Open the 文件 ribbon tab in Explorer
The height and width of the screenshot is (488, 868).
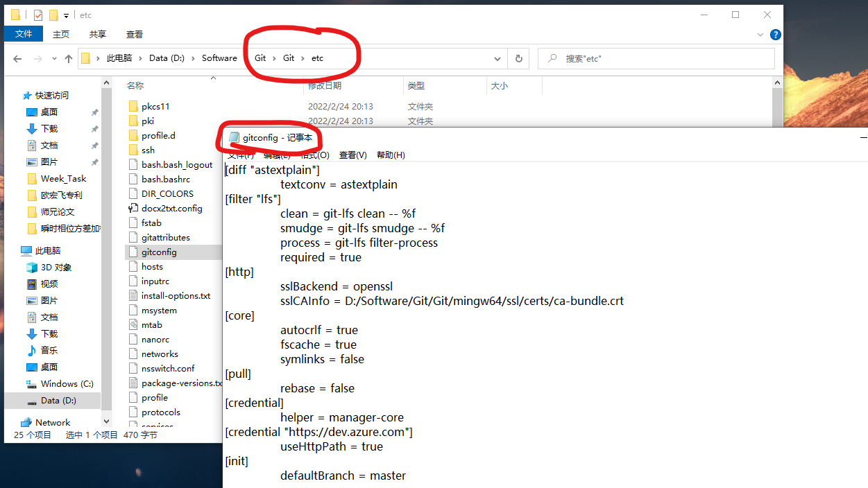coord(24,34)
